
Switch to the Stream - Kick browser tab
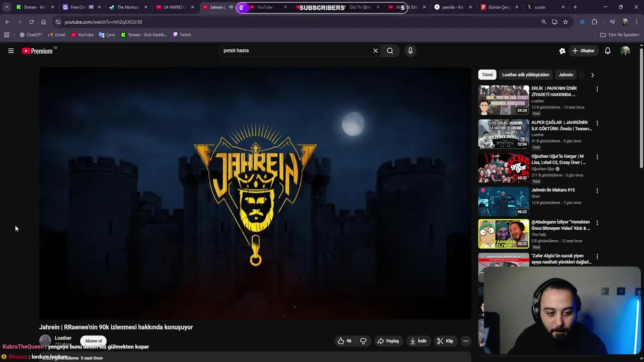point(35,7)
